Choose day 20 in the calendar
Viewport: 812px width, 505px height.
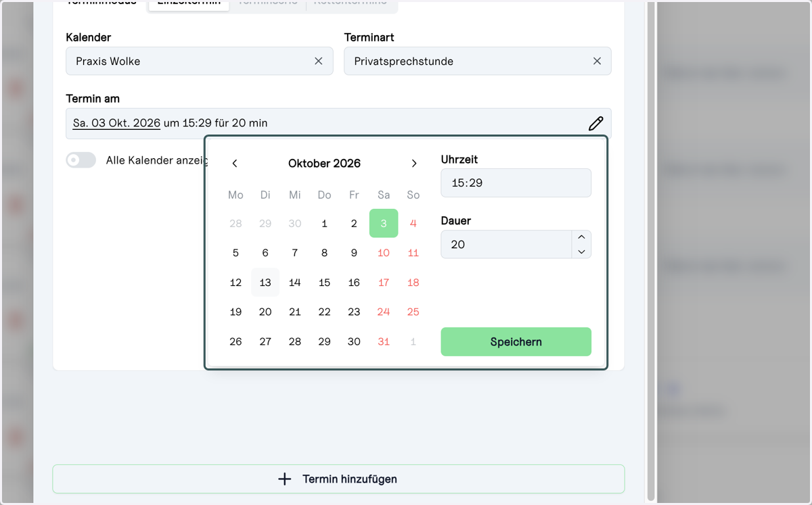pos(265,312)
